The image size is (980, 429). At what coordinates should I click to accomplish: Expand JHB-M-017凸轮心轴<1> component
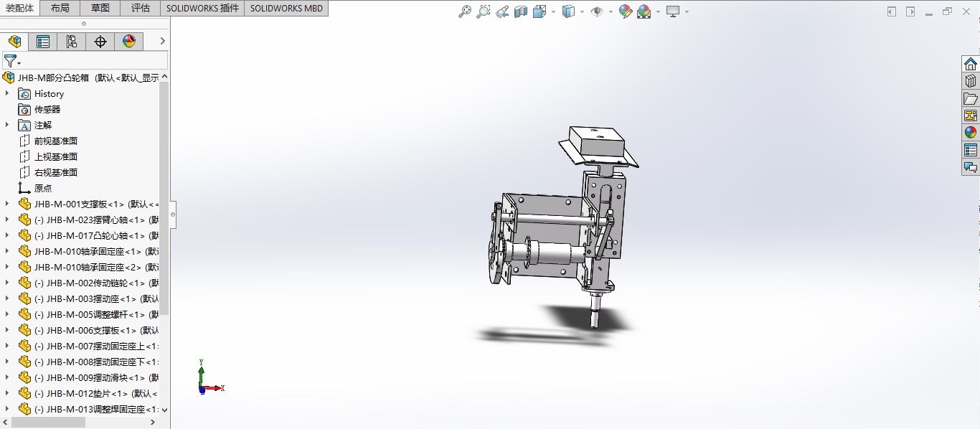7,235
